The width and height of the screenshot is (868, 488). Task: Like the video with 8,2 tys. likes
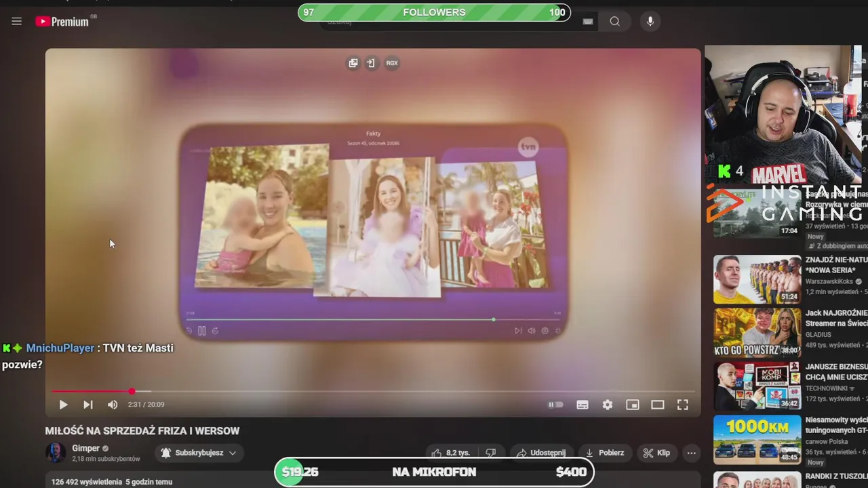point(452,453)
